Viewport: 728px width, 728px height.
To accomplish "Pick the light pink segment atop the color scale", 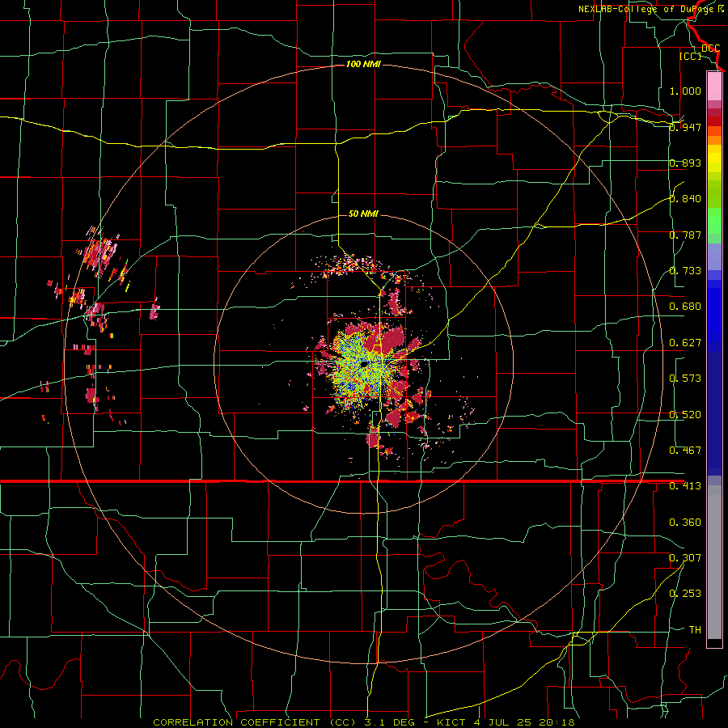I will pos(714,87).
